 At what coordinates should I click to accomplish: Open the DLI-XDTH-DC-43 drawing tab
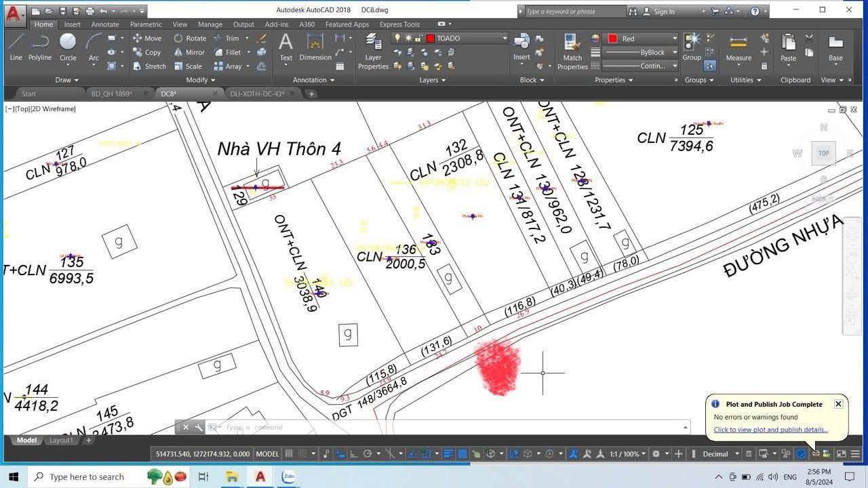coord(260,94)
